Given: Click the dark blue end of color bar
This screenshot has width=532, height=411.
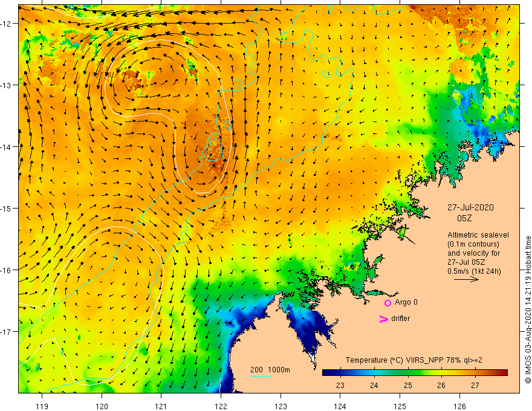Looking at the screenshot, I should point(326,373).
